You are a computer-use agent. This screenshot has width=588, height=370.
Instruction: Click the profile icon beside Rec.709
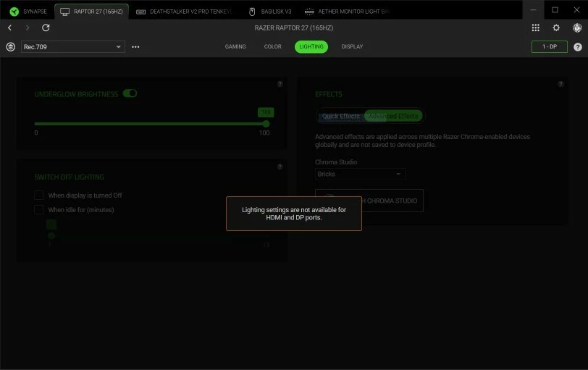pyautogui.click(x=10, y=47)
